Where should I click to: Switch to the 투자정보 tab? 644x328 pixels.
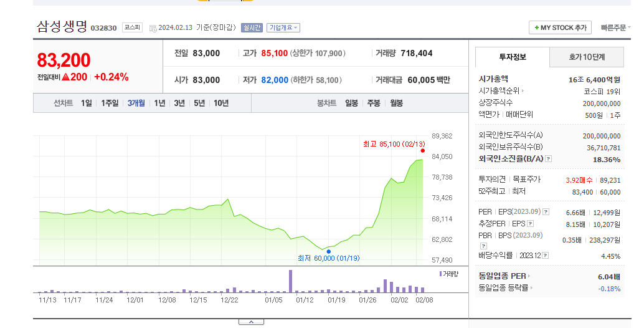tap(513, 57)
